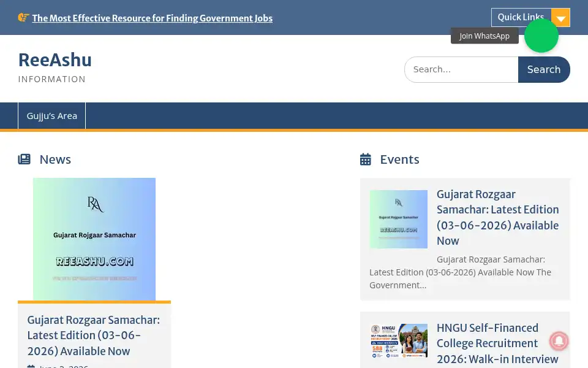The width and height of the screenshot is (588, 368).
Task: Click the News section newspaper icon
Action: point(24,159)
